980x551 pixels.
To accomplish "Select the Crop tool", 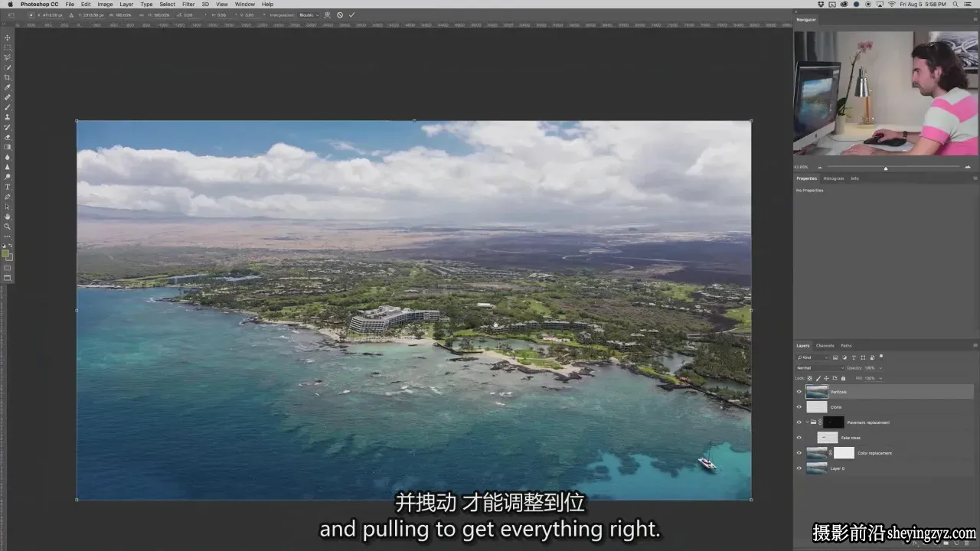I will (x=8, y=77).
